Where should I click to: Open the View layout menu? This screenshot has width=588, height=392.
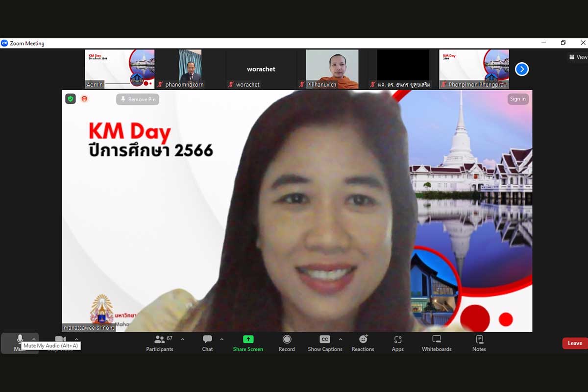click(x=578, y=57)
